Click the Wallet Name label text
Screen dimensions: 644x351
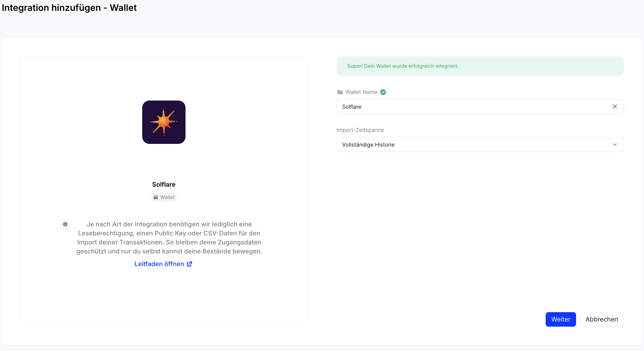(361, 92)
